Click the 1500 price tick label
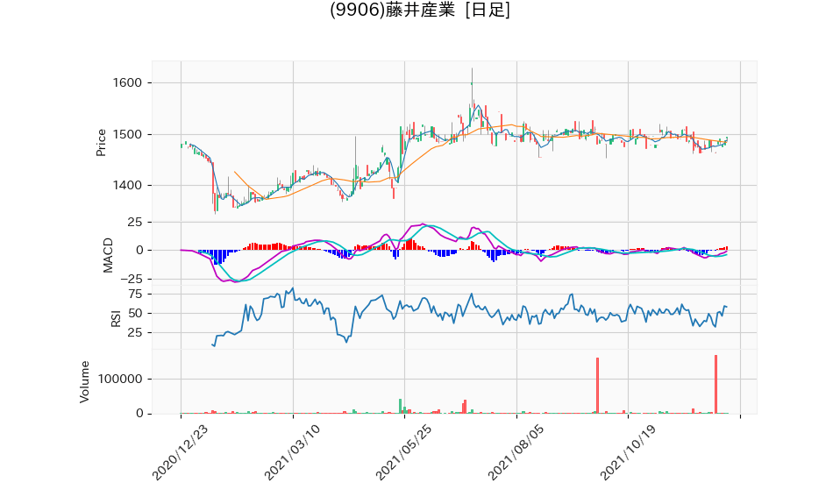This screenshot has height=504, width=840. click(x=127, y=134)
